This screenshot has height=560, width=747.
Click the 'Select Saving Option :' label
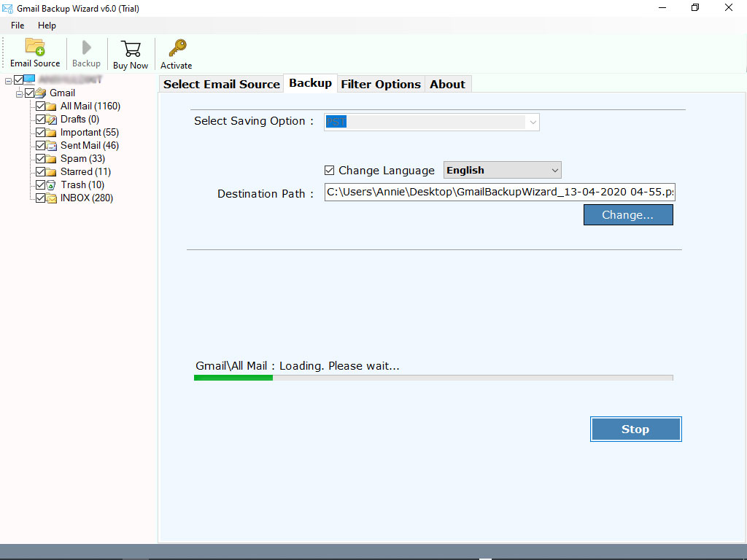click(x=253, y=121)
